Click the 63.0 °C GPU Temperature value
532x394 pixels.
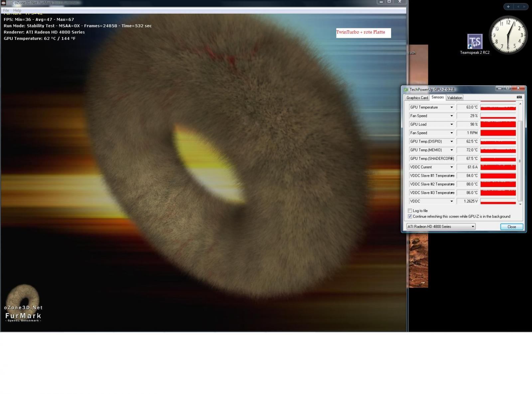point(467,107)
